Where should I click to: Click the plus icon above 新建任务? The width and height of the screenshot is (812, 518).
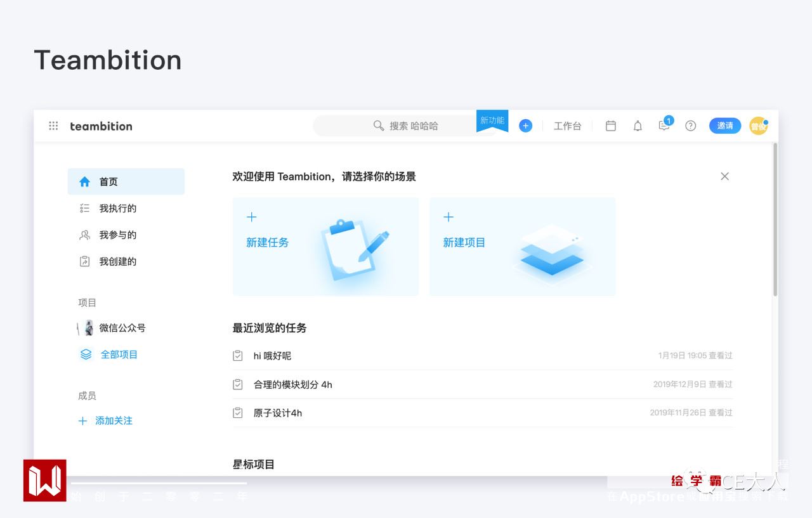(252, 217)
